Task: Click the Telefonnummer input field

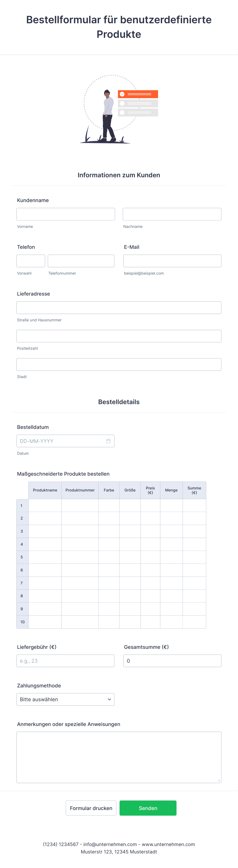Action: 81,261
